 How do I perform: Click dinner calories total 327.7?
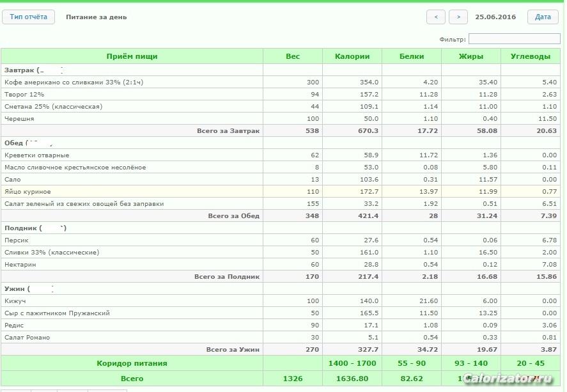coord(368,350)
